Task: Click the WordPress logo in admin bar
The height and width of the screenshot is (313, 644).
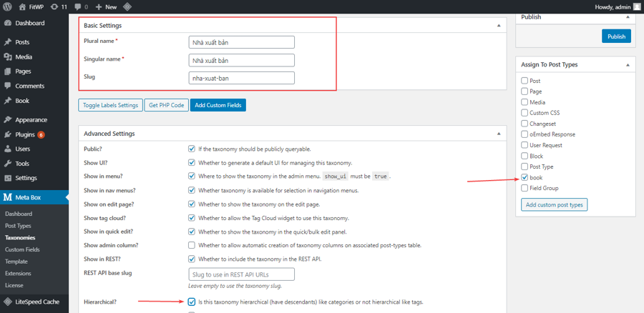Action: tap(7, 7)
